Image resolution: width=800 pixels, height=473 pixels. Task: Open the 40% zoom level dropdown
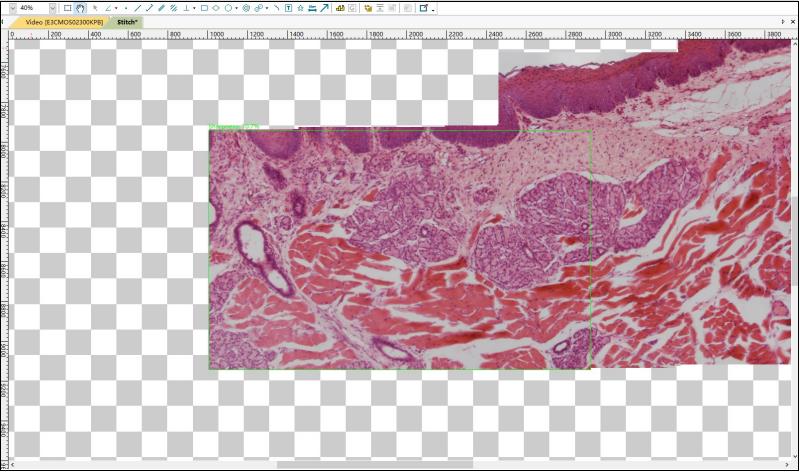54,7
